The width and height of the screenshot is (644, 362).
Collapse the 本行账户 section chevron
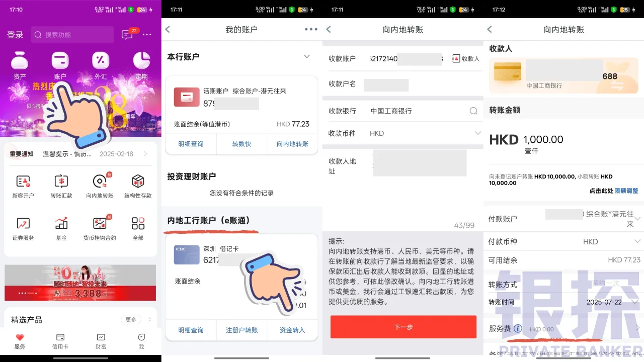pos(307,57)
